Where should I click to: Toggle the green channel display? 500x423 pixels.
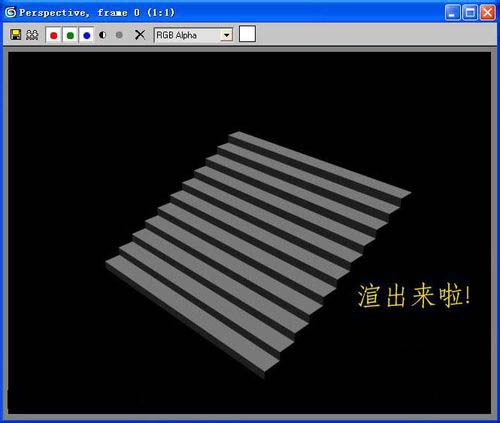70,35
